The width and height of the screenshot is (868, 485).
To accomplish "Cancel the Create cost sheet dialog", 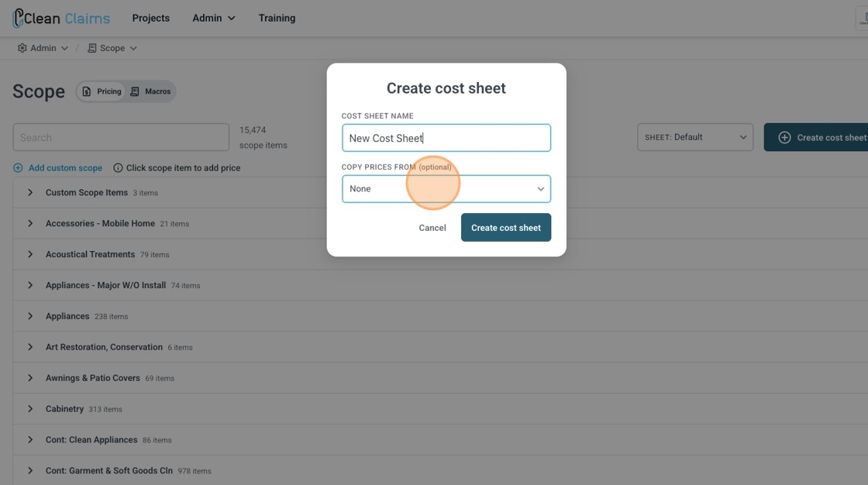I will point(432,228).
